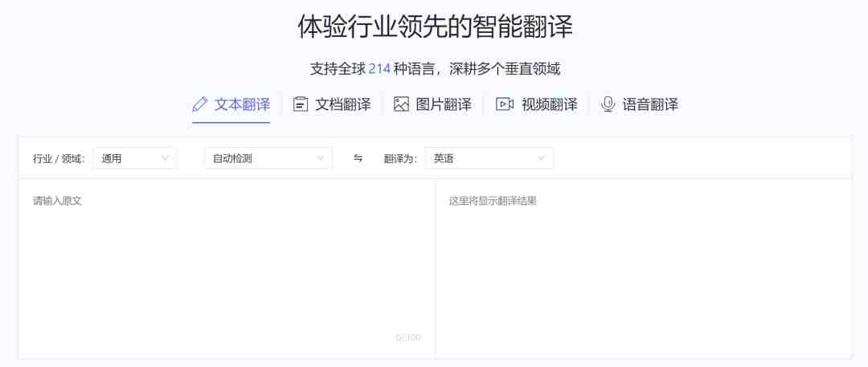This screenshot has height=367, width=868.
Task: Click the 行业 / 领域 label
Action: (59, 159)
